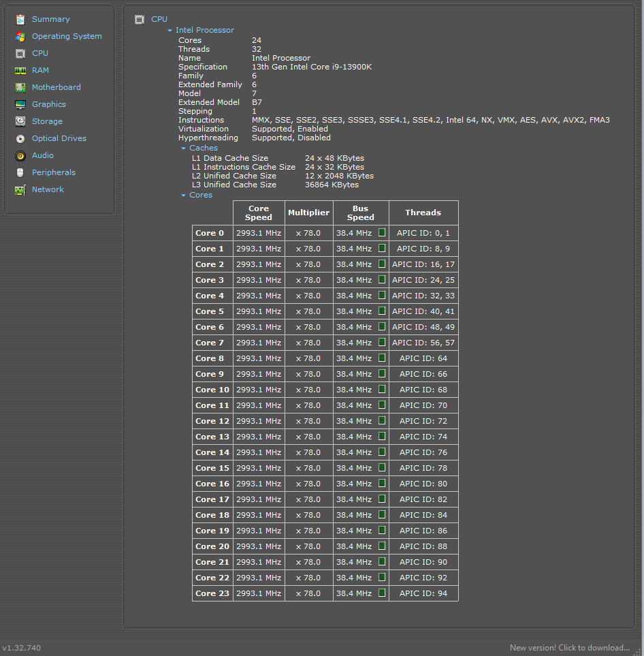Click the CPU heading link in main panel
This screenshot has height=656, width=644.
tap(159, 19)
